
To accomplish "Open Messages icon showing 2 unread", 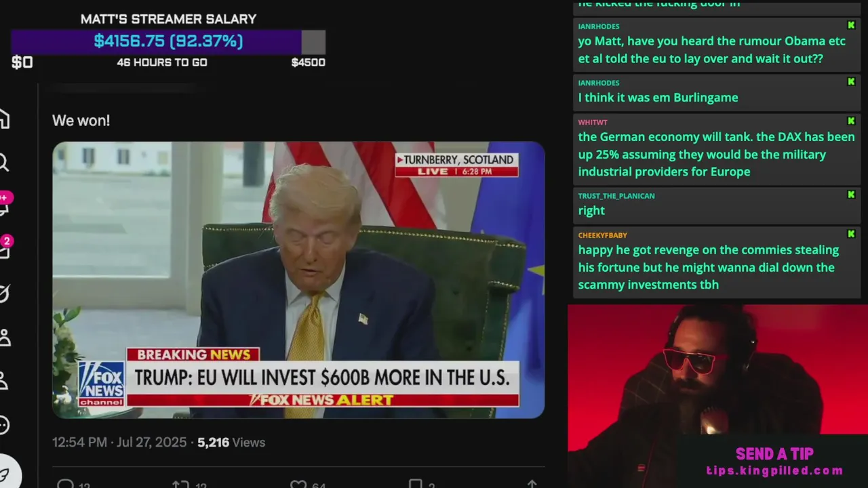I will (4, 248).
